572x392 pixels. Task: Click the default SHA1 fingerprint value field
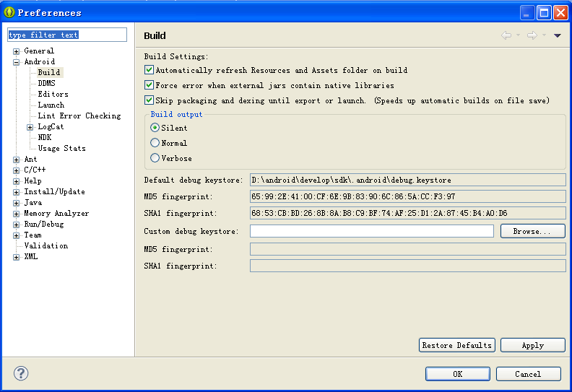(x=408, y=213)
